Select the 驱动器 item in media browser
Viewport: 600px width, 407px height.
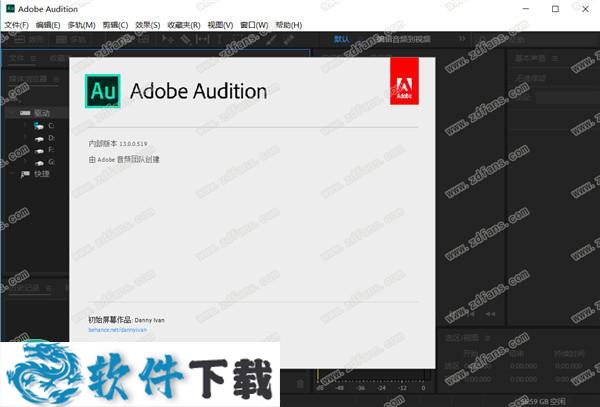point(42,113)
